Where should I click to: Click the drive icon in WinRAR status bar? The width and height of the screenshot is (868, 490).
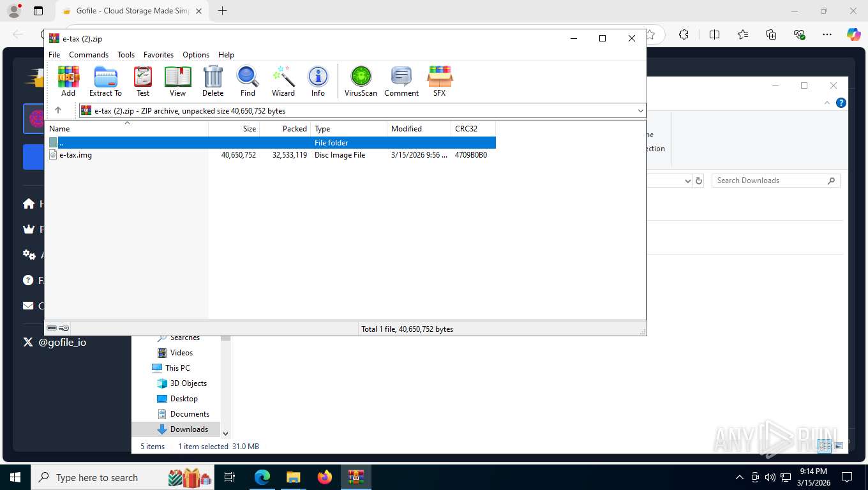(52, 328)
